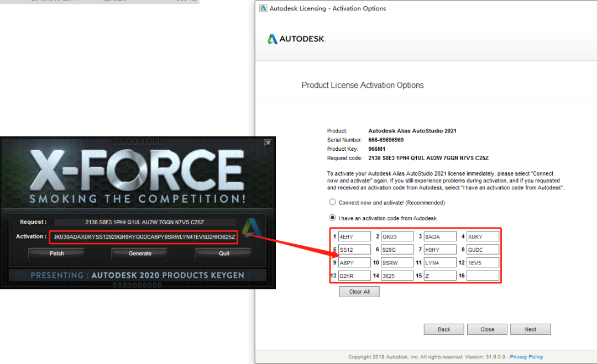
Task: Click activation field 13 containing D2HR
Action: coord(354,276)
